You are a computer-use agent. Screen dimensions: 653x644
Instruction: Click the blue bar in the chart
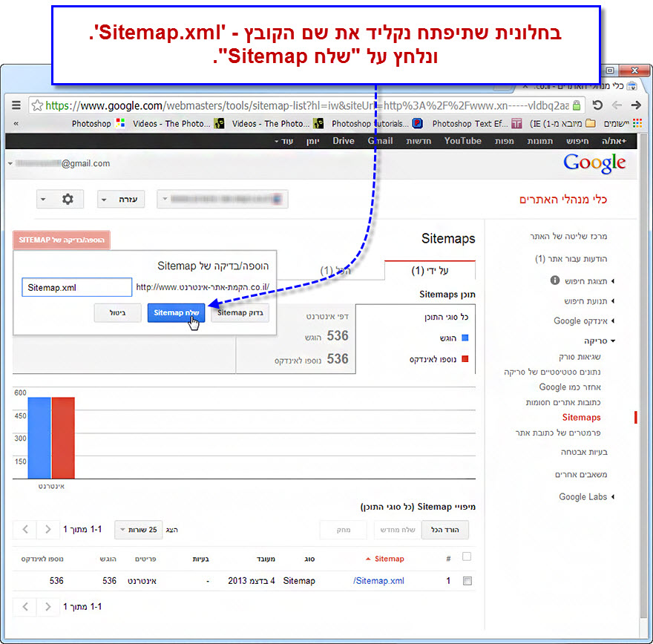click(39, 438)
